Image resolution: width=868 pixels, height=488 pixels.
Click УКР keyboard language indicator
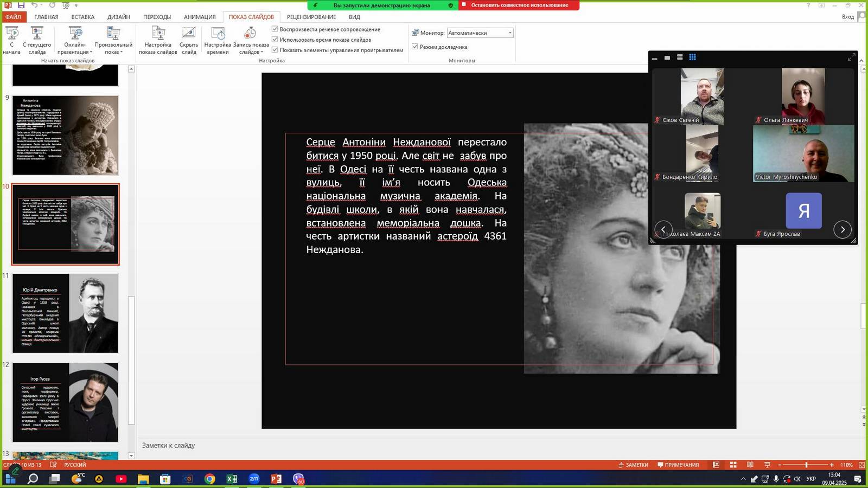(x=811, y=479)
